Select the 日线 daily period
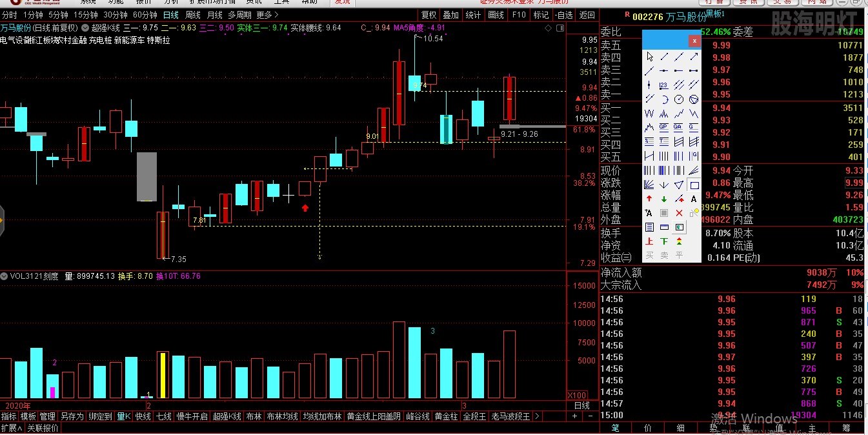Screen dimensions: 868x435 click(x=171, y=15)
